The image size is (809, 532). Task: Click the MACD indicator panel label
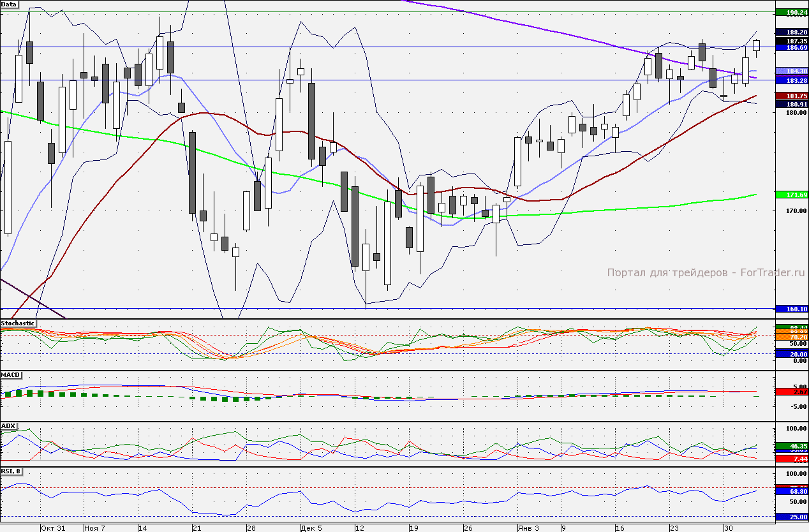pos(10,374)
